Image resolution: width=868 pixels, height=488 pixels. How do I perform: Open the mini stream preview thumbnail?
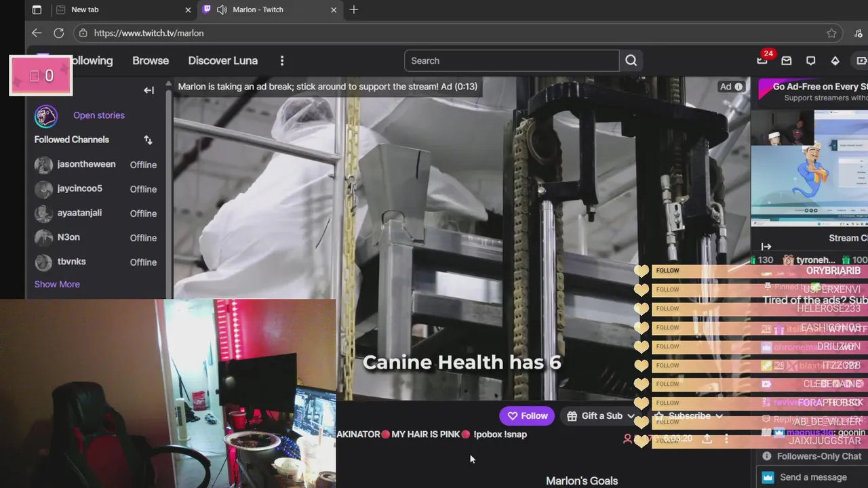[x=810, y=168]
